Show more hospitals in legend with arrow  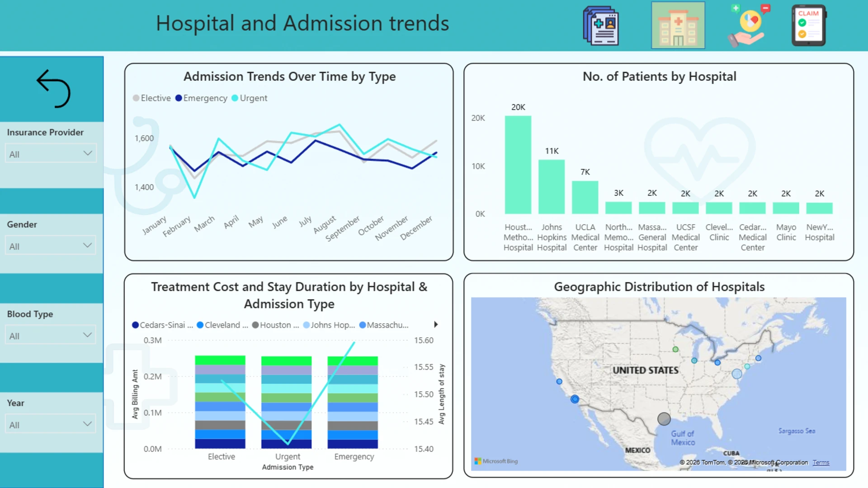[x=436, y=324]
